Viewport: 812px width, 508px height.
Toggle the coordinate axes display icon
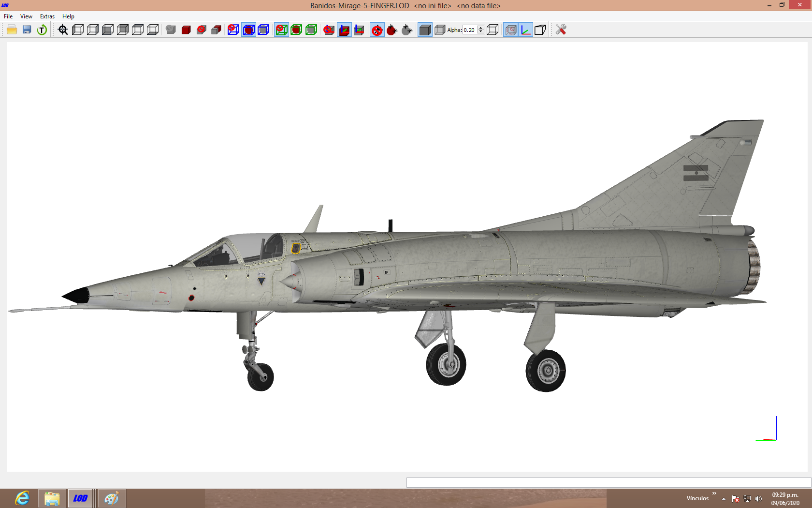click(x=525, y=30)
